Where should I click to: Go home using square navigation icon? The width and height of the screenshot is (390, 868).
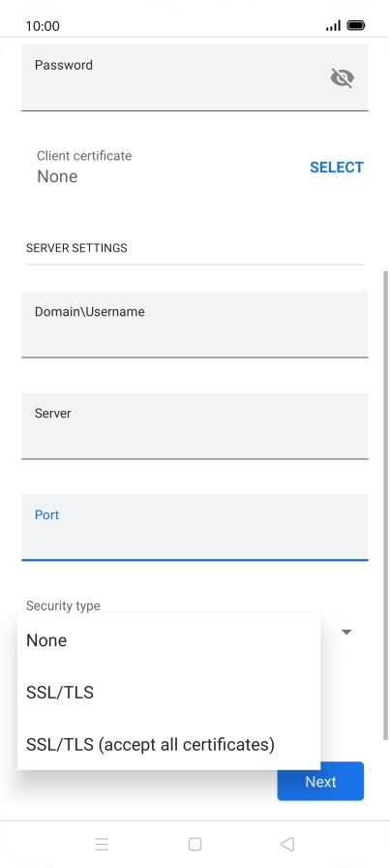click(195, 844)
